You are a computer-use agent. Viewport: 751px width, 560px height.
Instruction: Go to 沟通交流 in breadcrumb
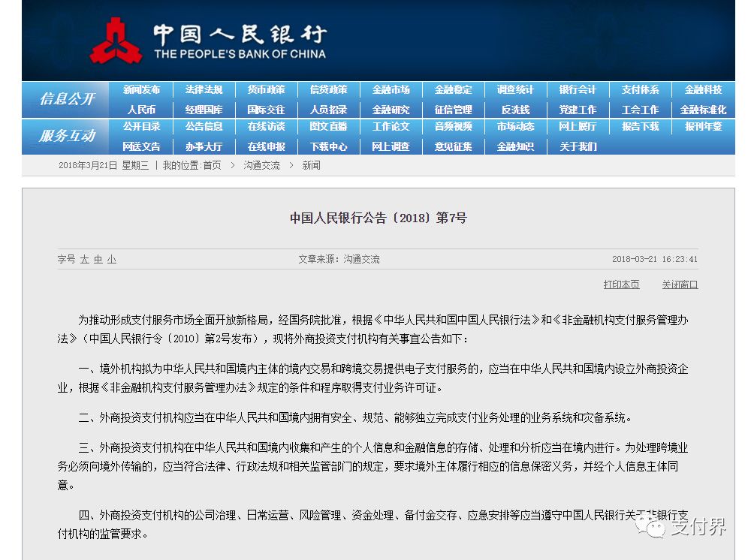pyautogui.click(x=261, y=165)
